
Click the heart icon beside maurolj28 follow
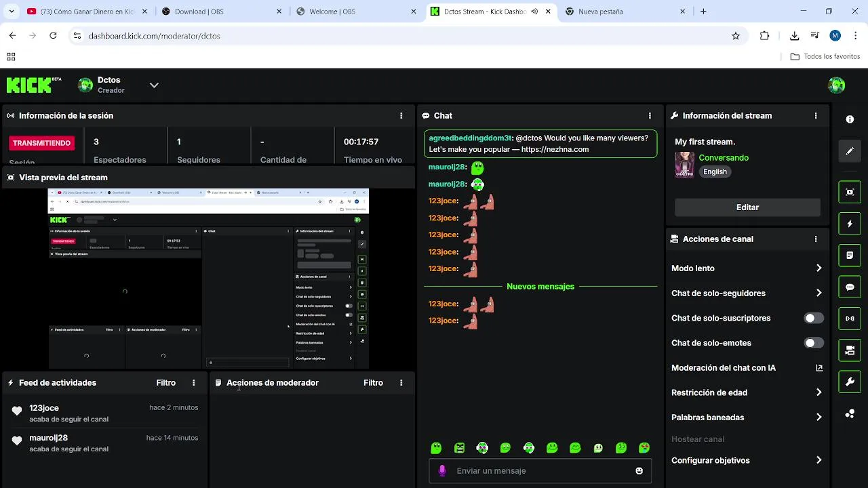(x=17, y=441)
